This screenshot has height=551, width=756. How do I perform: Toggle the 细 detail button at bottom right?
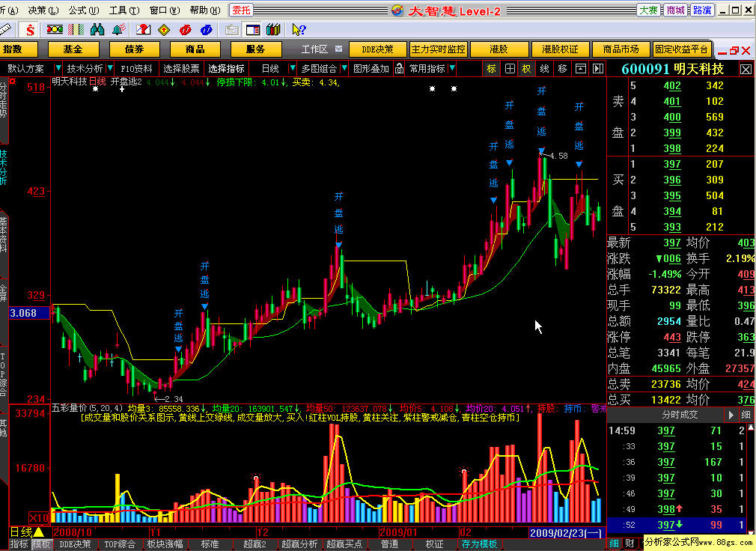614,544
